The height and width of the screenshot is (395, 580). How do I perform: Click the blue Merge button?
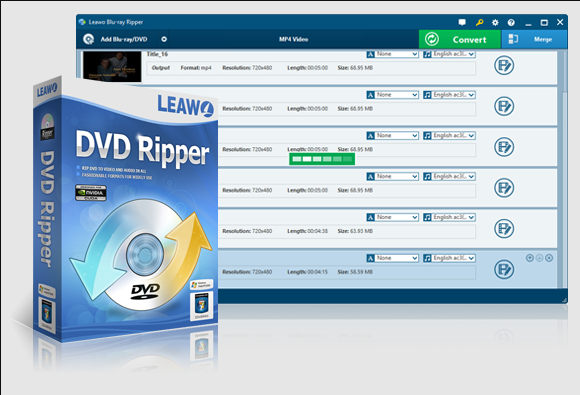[534, 39]
